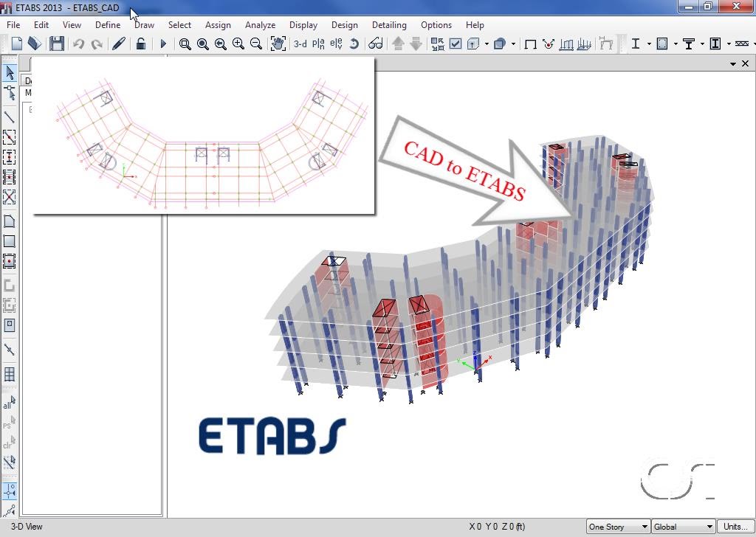Click the I-beam steel design icon
756x537 pixels.
[x=636, y=44]
